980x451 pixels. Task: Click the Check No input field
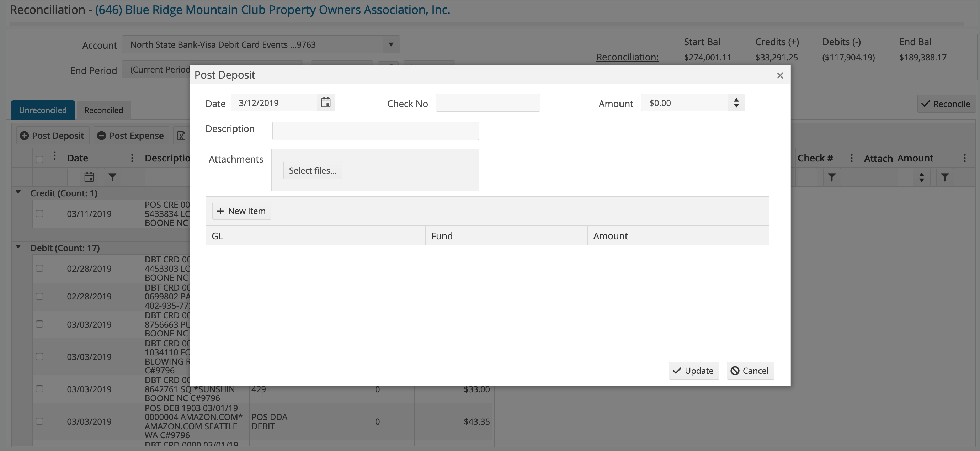488,103
